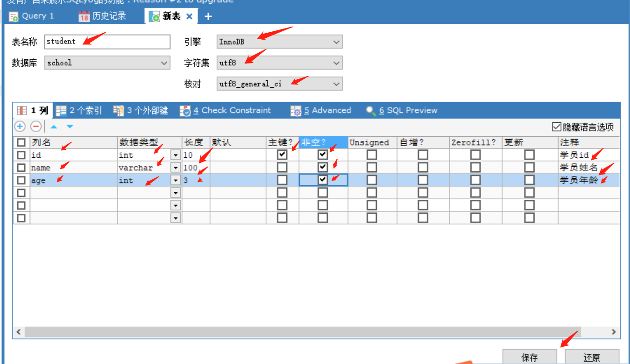
Task: Toggle the select-all rows header checkbox
Action: coord(21,142)
